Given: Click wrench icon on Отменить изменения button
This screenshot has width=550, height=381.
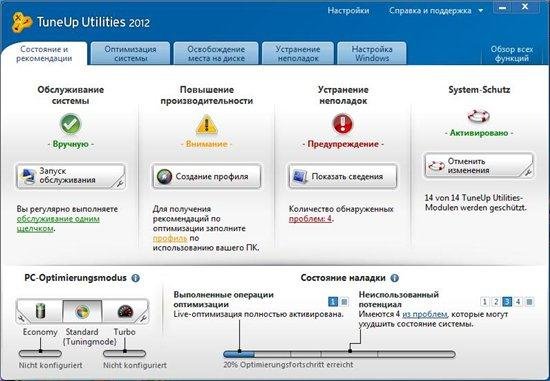Looking at the screenshot, I should (x=528, y=172).
